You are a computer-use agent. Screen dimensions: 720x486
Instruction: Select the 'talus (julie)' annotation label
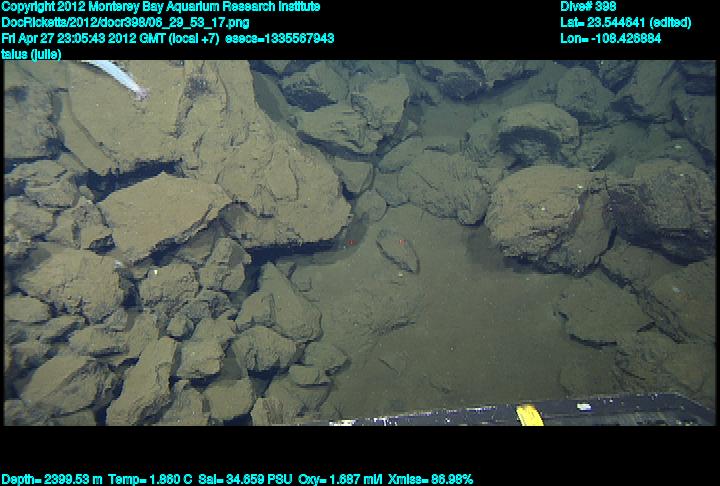coord(32,54)
